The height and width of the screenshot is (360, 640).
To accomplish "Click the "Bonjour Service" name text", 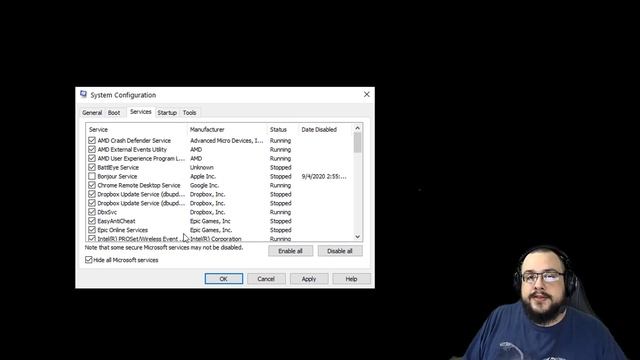I will point(117,176).
